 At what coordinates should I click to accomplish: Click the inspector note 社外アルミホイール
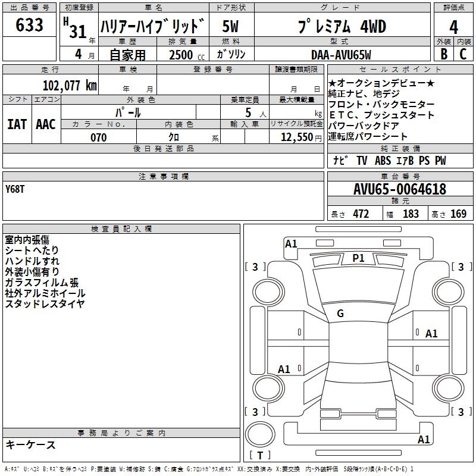point(45,293)
